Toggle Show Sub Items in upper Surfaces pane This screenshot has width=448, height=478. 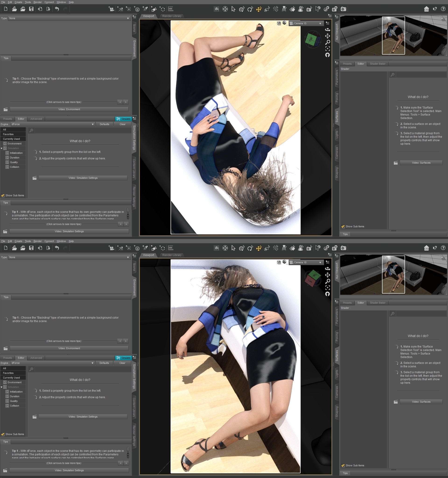click(x=343, y=226)
